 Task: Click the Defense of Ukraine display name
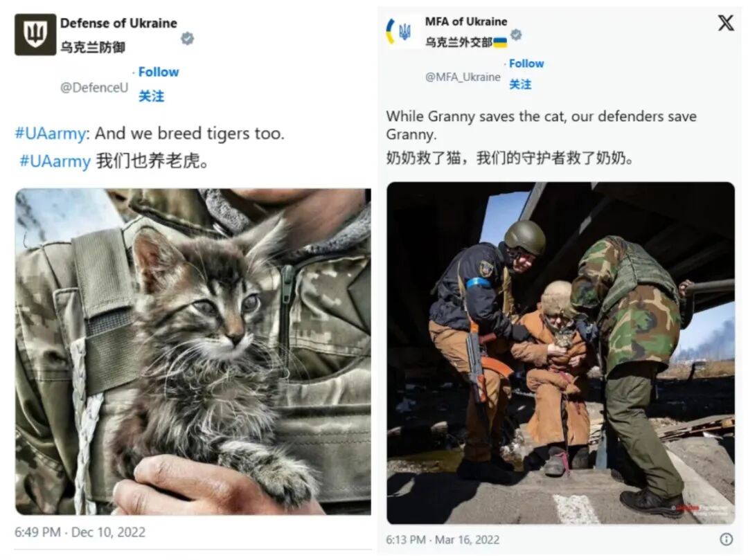(x=118, y=23)
